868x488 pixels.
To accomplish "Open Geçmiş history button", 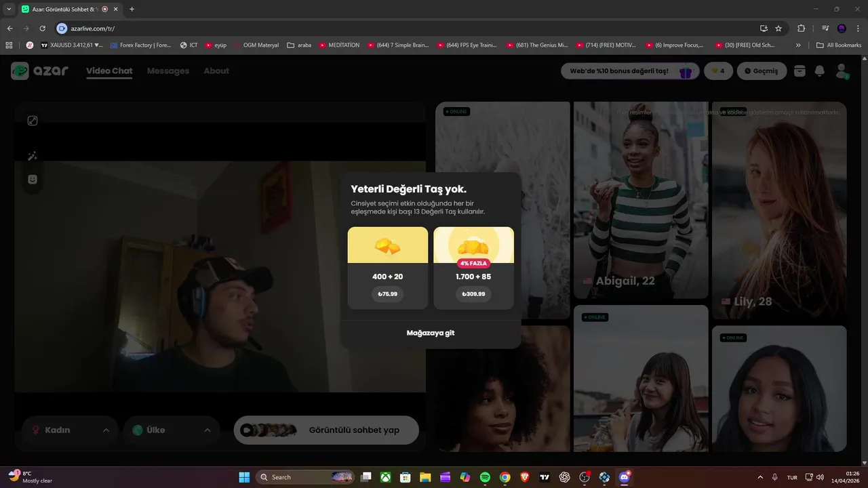I will 762,70.
